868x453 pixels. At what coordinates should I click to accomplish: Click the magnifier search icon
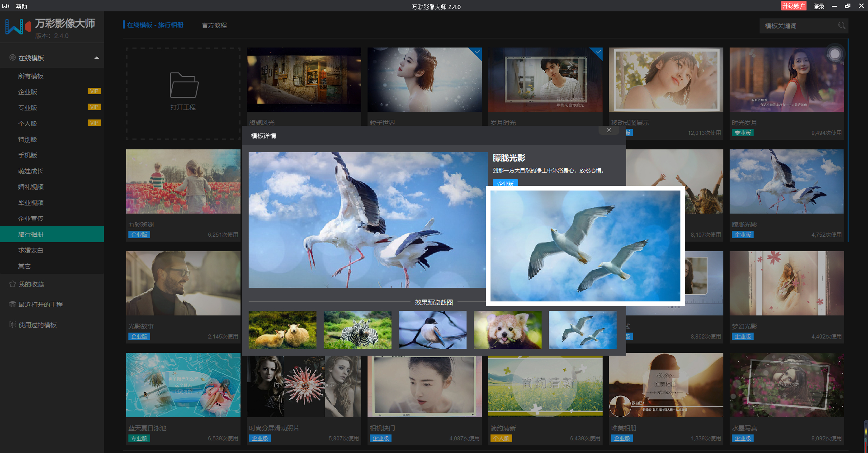click(x=841, y=25)
